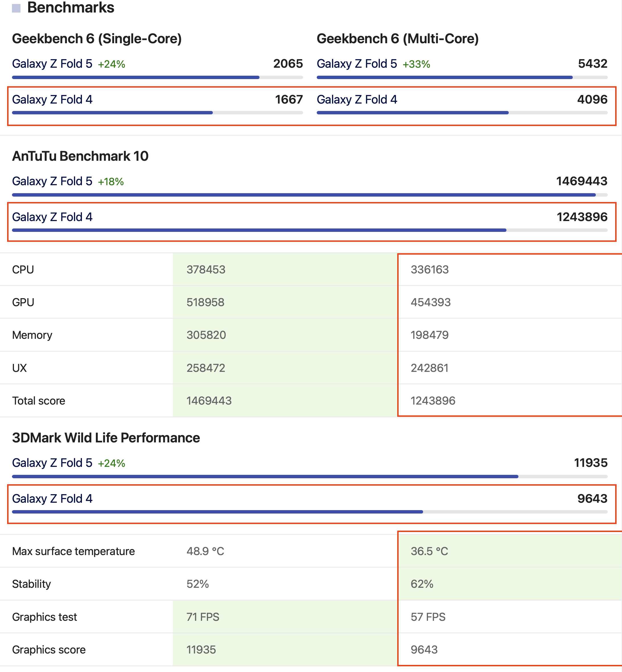622x672 pixels.
Task: Open the Galaxy Z Fold 5 link under 3DMark Wild Life
Action: (52, 463)
